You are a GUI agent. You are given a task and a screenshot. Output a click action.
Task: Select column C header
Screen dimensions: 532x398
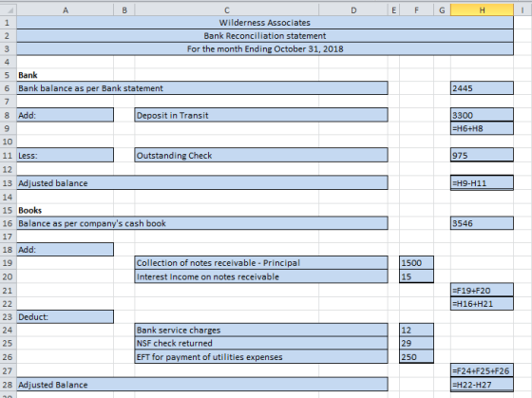tap(227, 10)
